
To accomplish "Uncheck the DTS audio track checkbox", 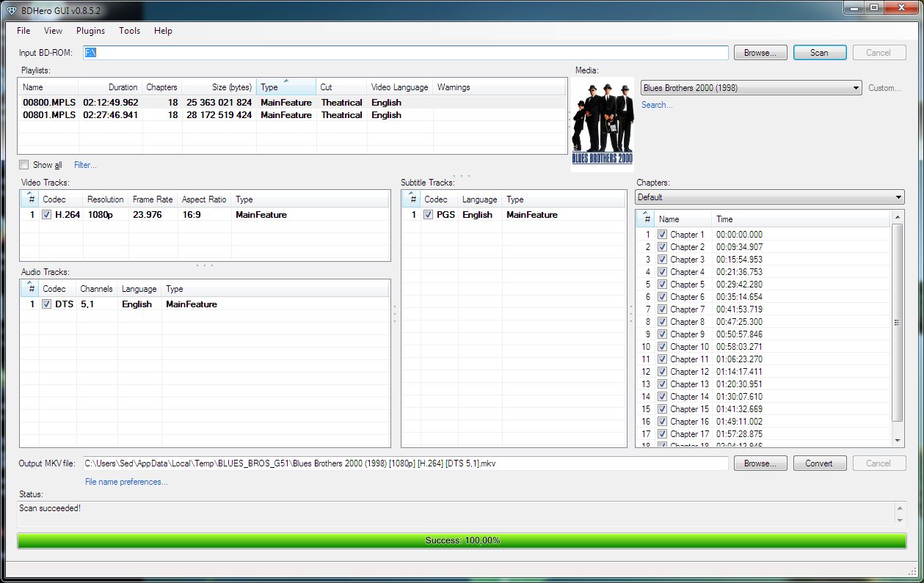I will tap(47, 304).
